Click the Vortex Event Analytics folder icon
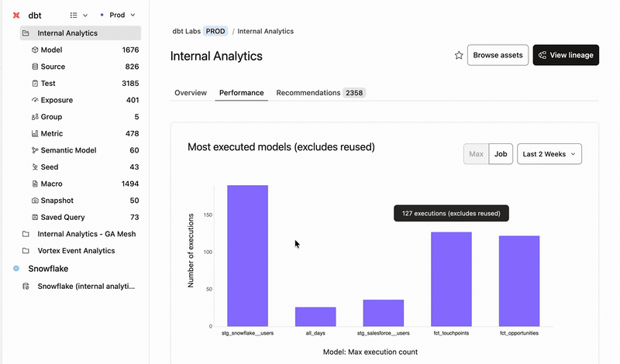 (26, 251)
